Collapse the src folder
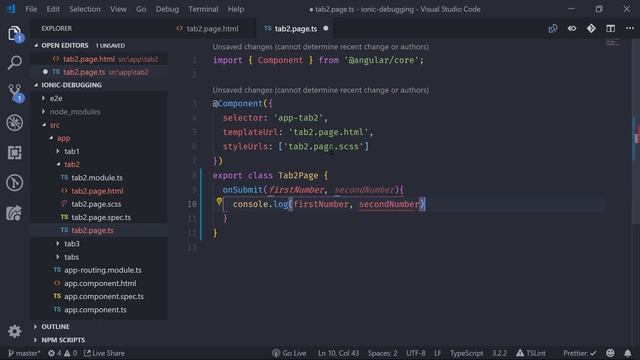 coord(55,125)
